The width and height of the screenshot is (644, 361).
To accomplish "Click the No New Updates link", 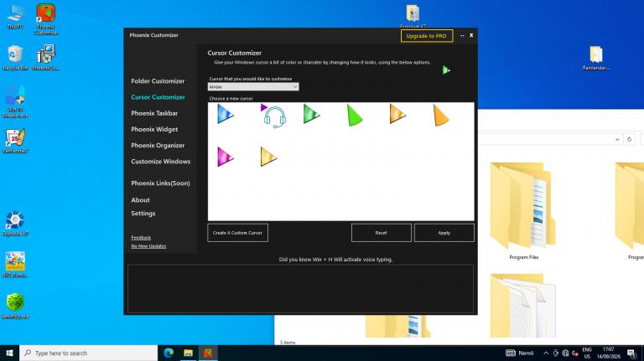I will click(x=148, y=246).
